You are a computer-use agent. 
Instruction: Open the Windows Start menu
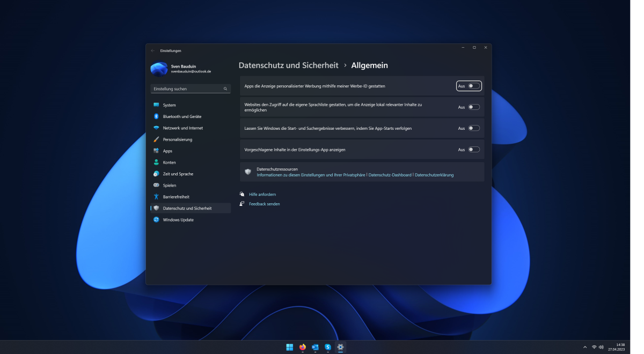[x=290, y=347]
